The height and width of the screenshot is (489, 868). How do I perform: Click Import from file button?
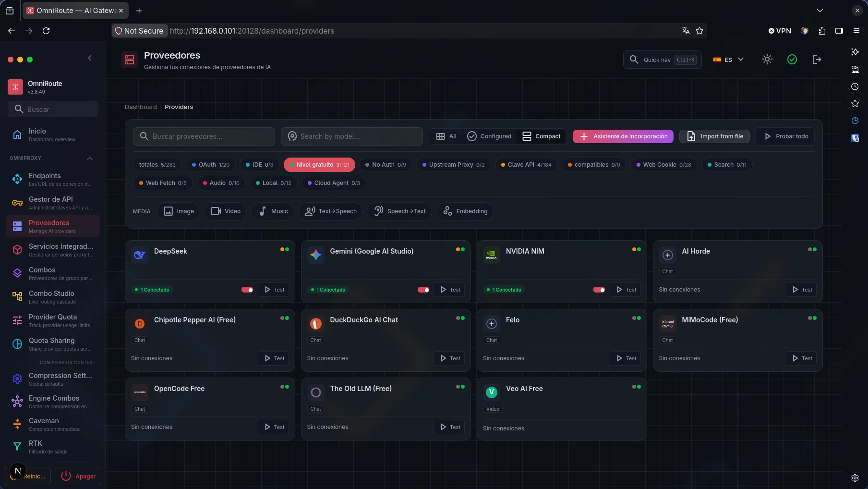[x=714, y=136]
